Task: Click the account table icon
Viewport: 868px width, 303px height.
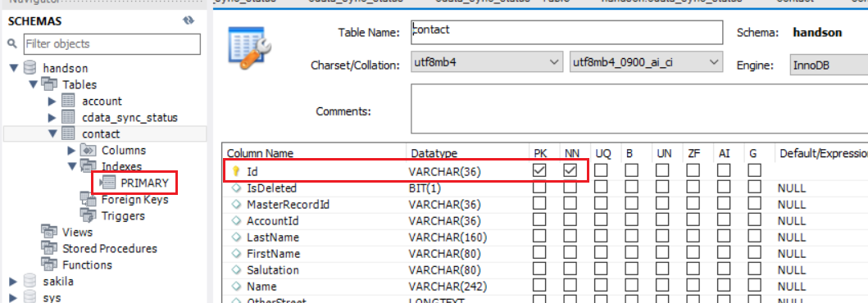Action: 68,102
